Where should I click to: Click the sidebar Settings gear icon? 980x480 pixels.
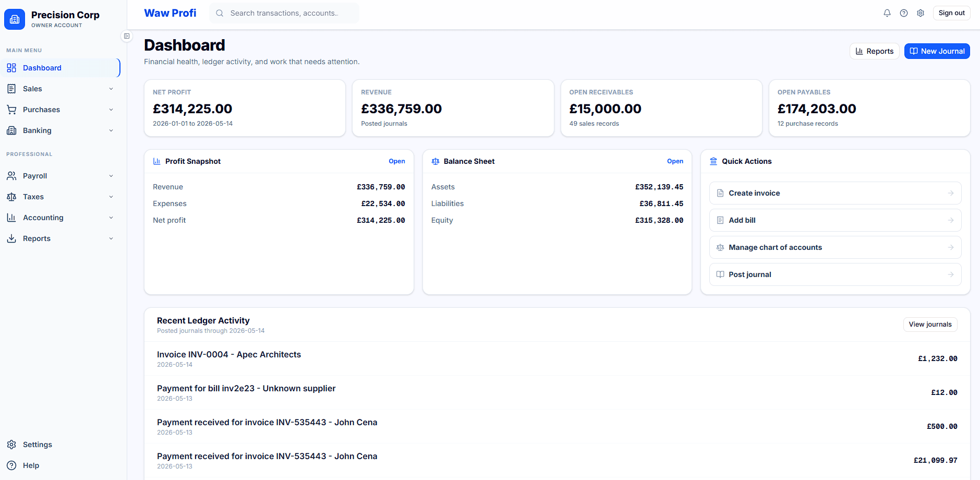[x=11, y=445]
